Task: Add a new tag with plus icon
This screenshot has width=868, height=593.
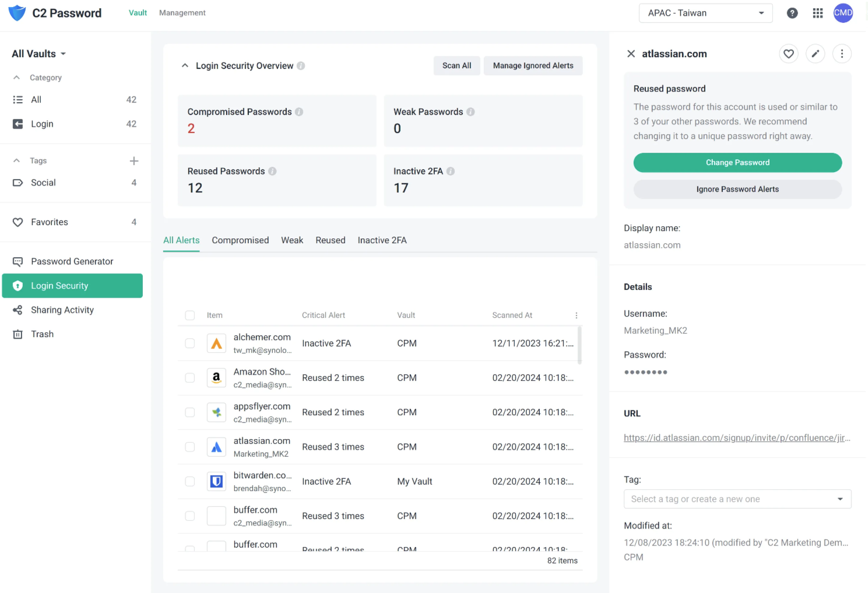Action: pos(134,161)
